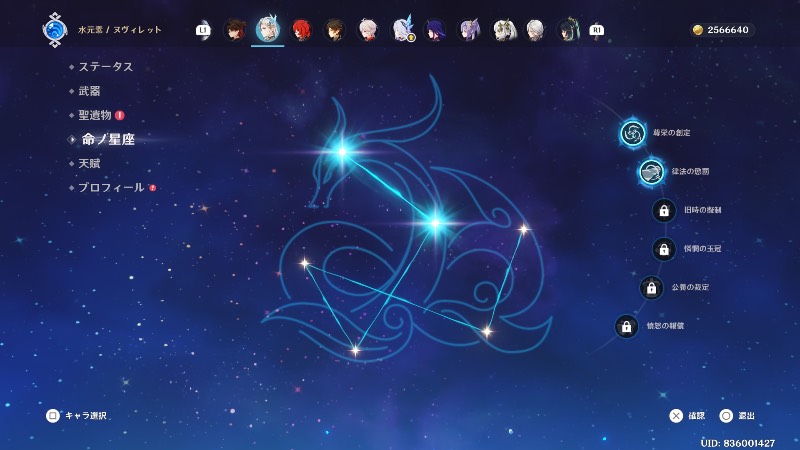Viewport: 800px width, 450px height.
Task: Select the Zhongli character portrait
Action: 335,30
